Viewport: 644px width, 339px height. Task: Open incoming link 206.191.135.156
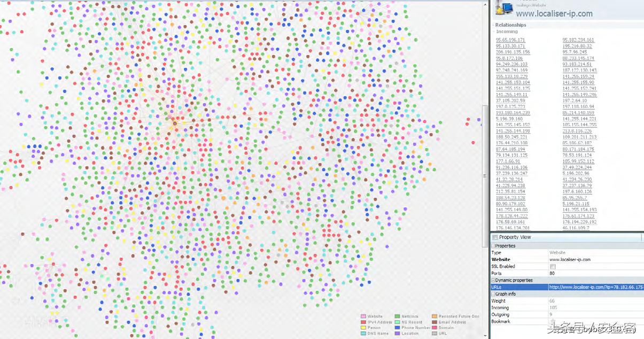pos(513,52)
